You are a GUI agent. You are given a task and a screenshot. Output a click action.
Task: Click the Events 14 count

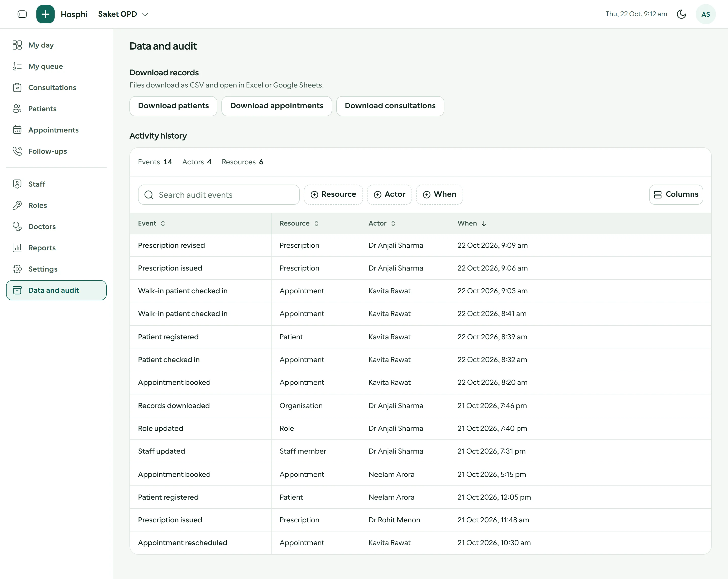[x=155, y=162]
